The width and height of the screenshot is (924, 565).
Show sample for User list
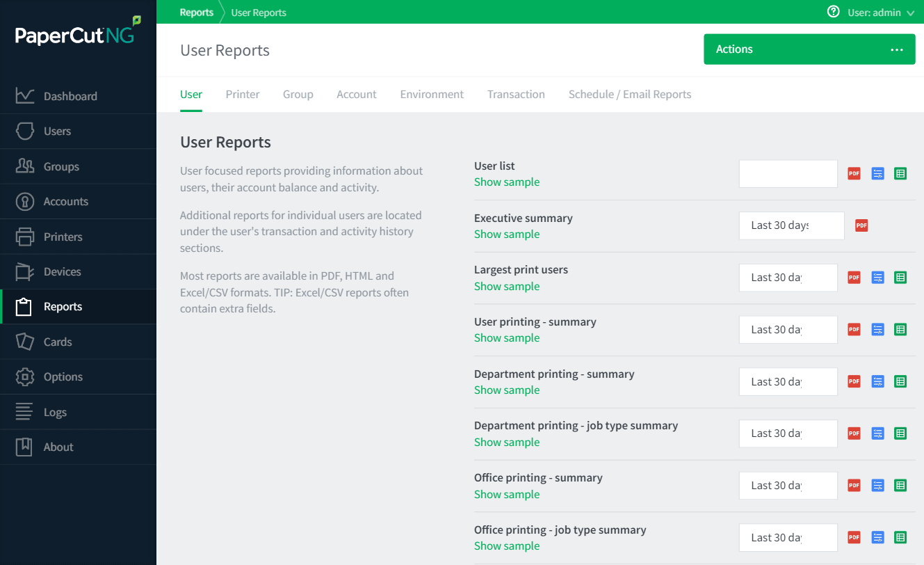[x=507, y=182]
